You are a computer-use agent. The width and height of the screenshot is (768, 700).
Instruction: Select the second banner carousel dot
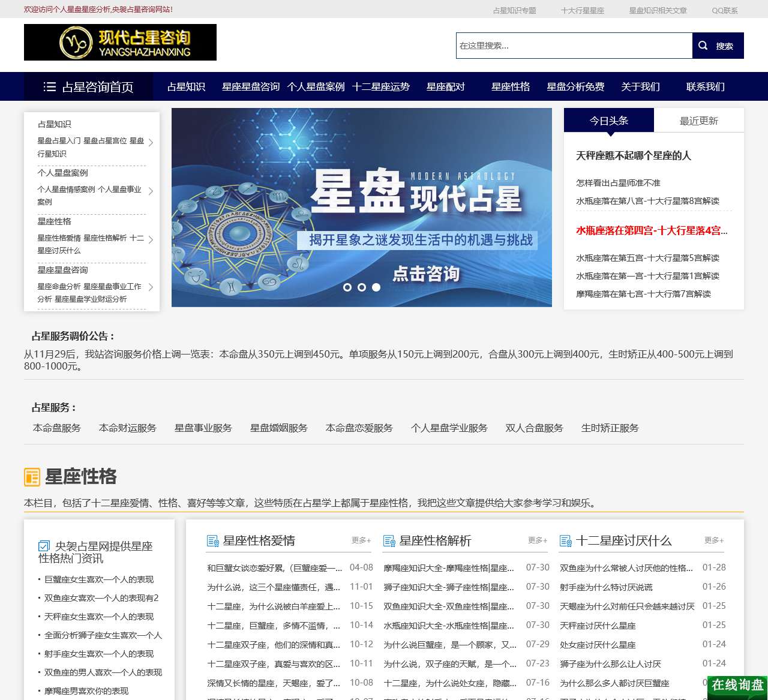(x=362, y=287)
